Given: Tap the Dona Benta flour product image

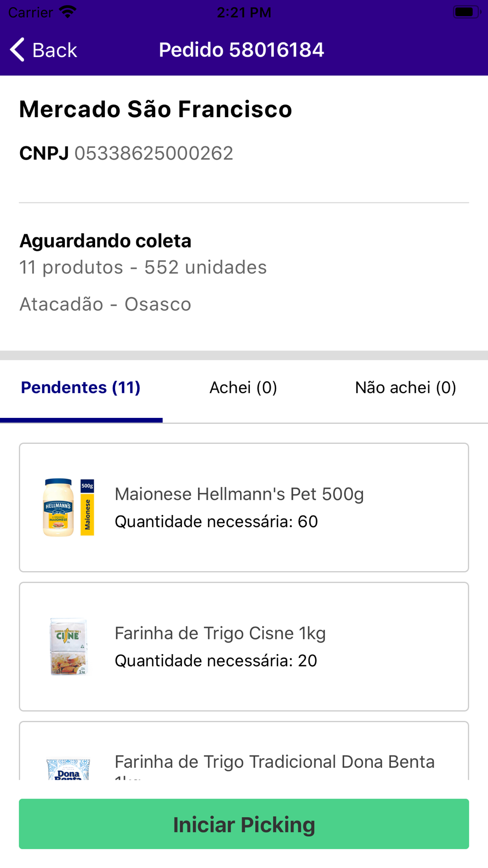Looking at the screenshot, I should click(x=68, y=768).
